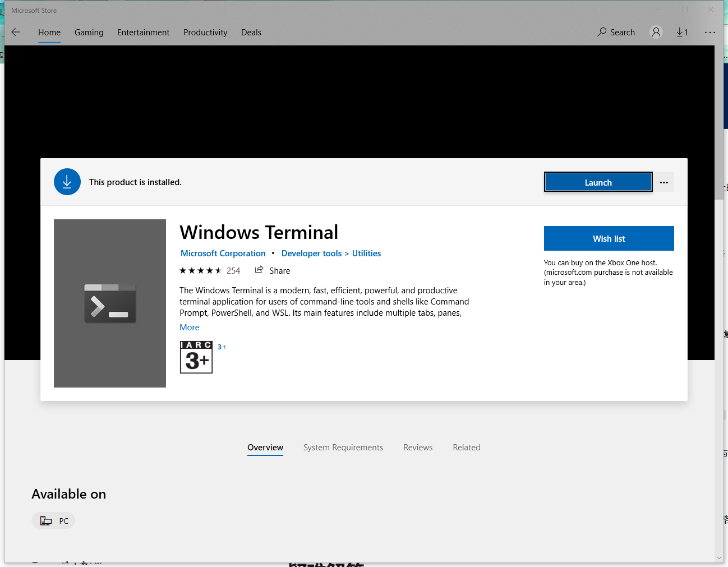Click the scrollbar down arrow

(719, 558)
